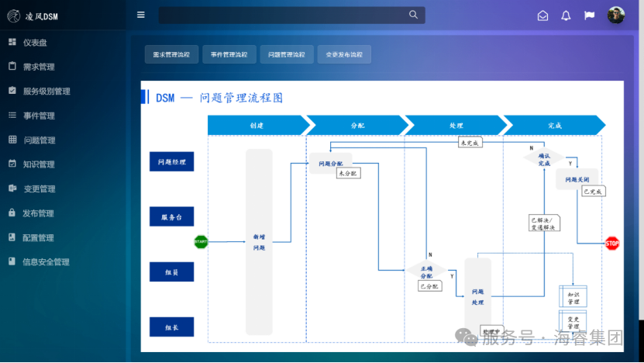Image resolution: width=644 pixels, height=363 pixels.
Task: Switch to 需求管理流程 tab
Action: click(x=172, y=54)
